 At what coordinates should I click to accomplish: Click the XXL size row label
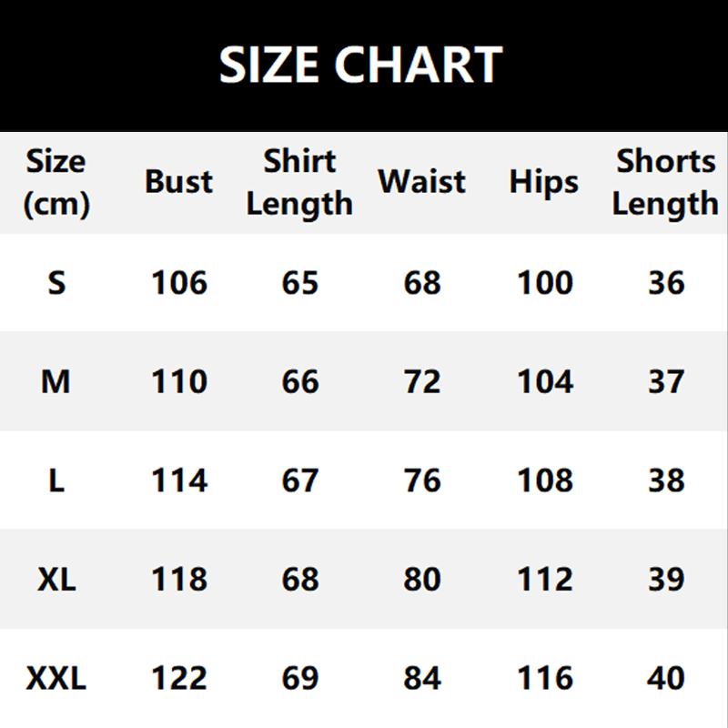[x=56, y=678]
